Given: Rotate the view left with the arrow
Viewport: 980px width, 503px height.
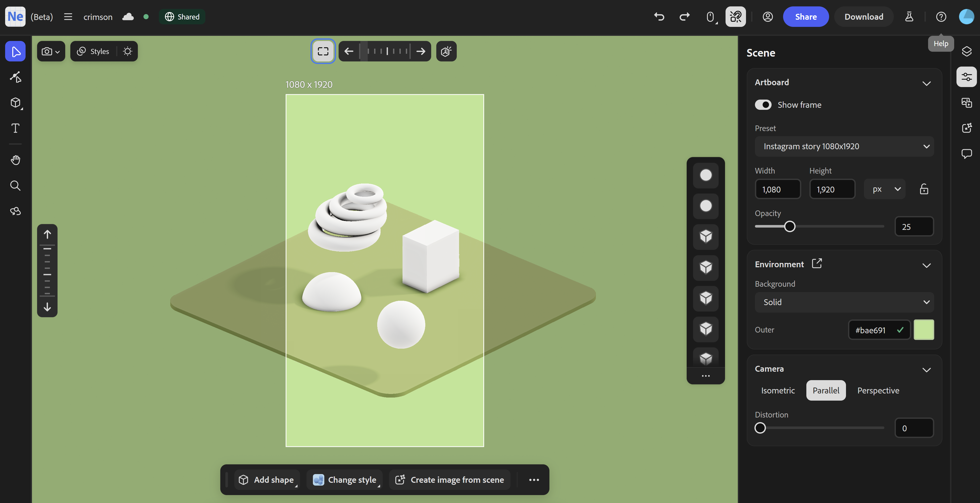Looking at the screenshot, I should click(349, 51).
